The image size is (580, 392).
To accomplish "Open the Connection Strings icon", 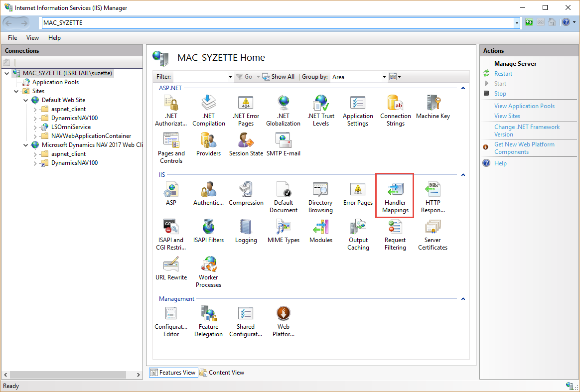I will click(395, 111).
